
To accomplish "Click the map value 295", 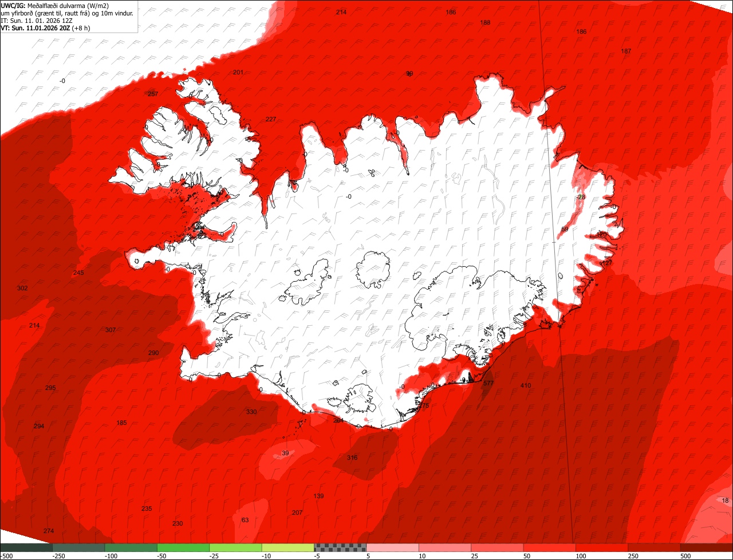I will point(50,388).
